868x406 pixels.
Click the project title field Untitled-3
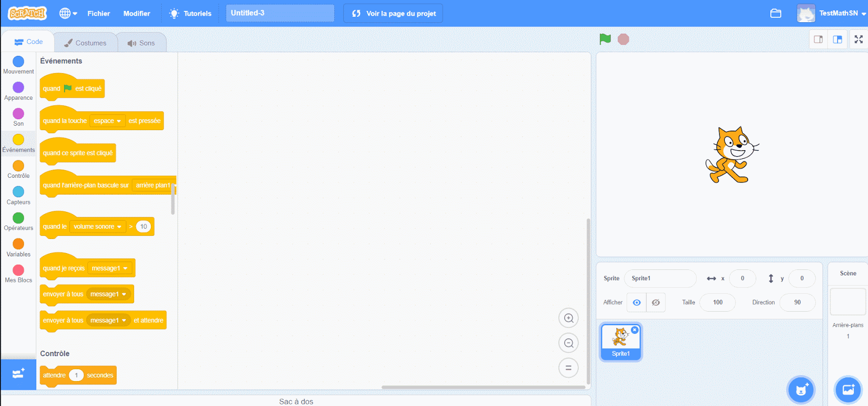[280, 13]
